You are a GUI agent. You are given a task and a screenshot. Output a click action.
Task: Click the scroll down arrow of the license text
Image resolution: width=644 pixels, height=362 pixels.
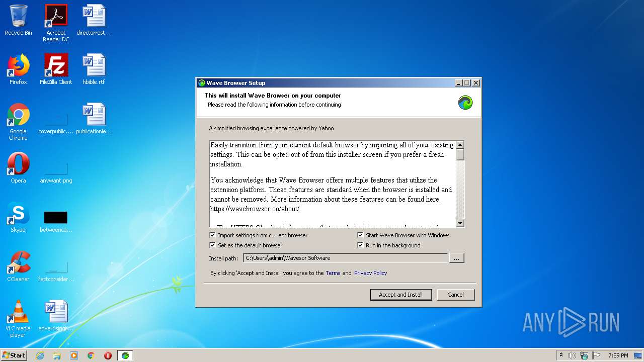(x=460, y=223)
